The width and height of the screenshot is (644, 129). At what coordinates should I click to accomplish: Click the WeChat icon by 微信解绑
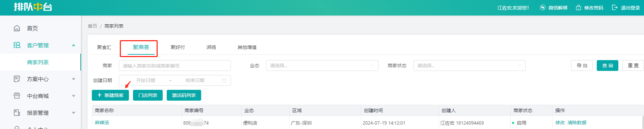click(x=543, y=7)
